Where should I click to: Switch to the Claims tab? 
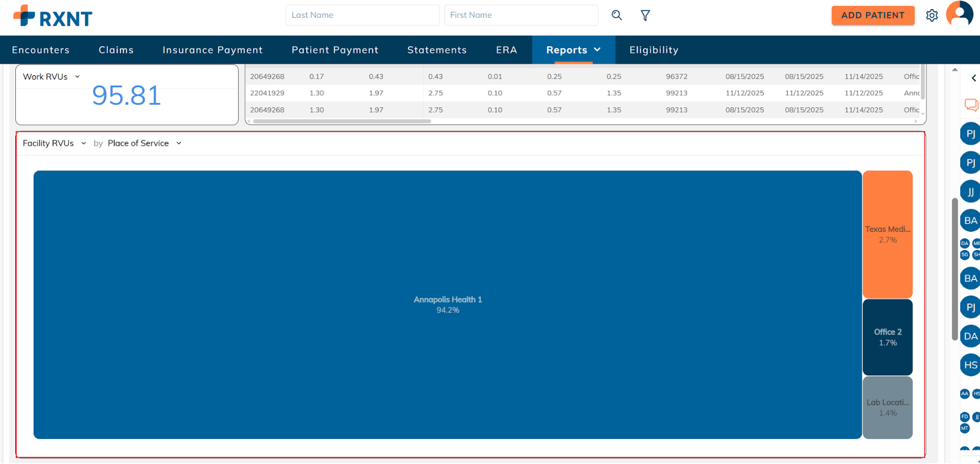point(116,50)
